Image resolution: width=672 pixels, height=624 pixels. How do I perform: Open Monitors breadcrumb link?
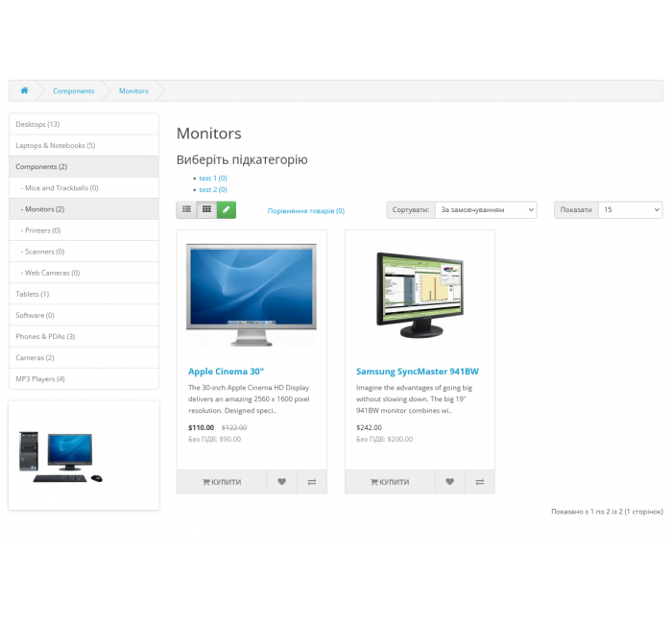[x=133, y=91]
